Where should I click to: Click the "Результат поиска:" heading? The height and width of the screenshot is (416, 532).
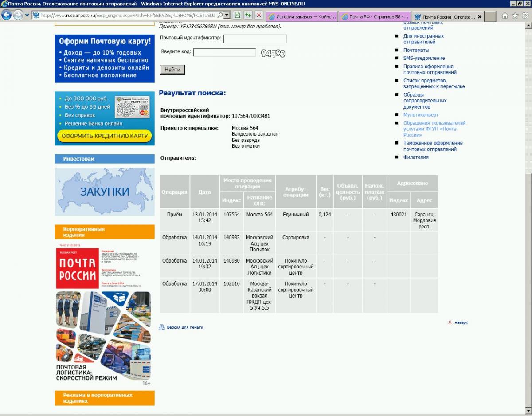pyautogui.click(x=192, y=93)
